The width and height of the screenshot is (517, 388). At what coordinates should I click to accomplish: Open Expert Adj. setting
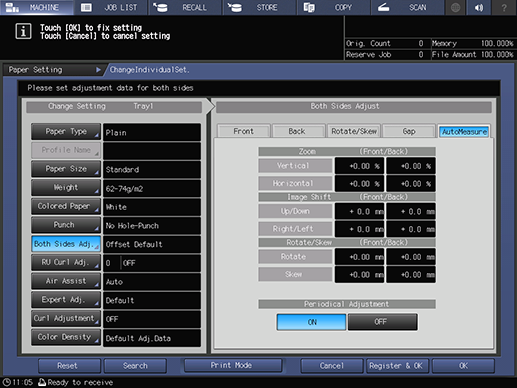(66, 300)
